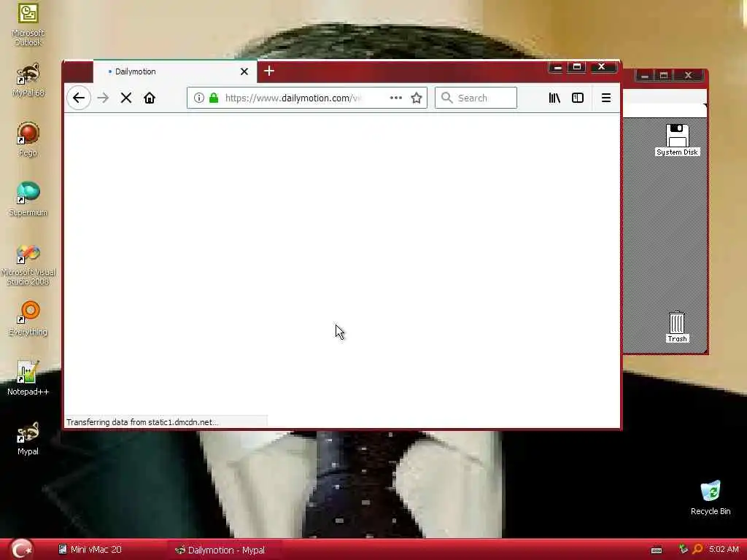This screenshot has width=747, height=560.
Task: Close the Dailymotion tab
Action: (x=244, y=71)
